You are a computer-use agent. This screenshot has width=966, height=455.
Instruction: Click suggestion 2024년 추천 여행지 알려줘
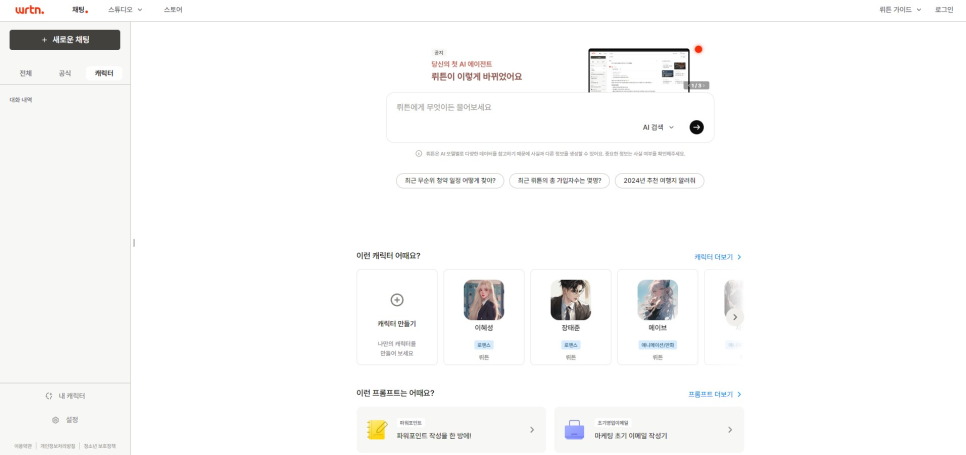[x=659, y=181]
